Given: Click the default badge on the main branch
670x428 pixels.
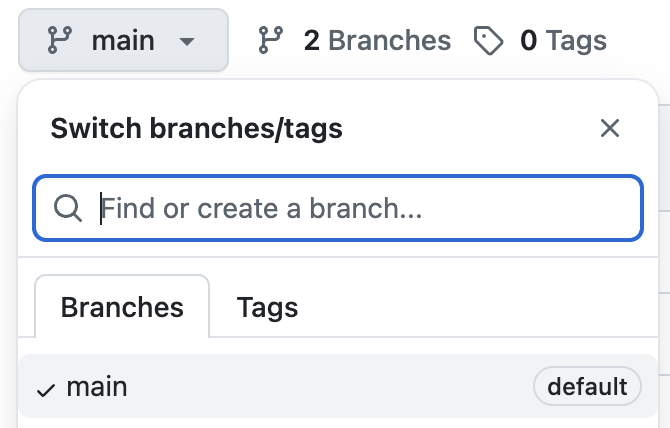Looking at the screenshot, I should (587, 386).
